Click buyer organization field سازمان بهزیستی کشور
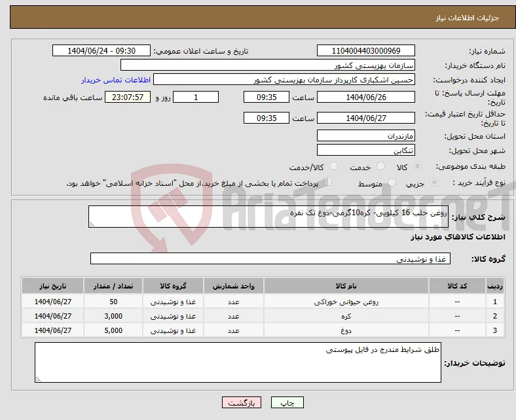This screenshot has height=420, width=516. click(268, 65)
